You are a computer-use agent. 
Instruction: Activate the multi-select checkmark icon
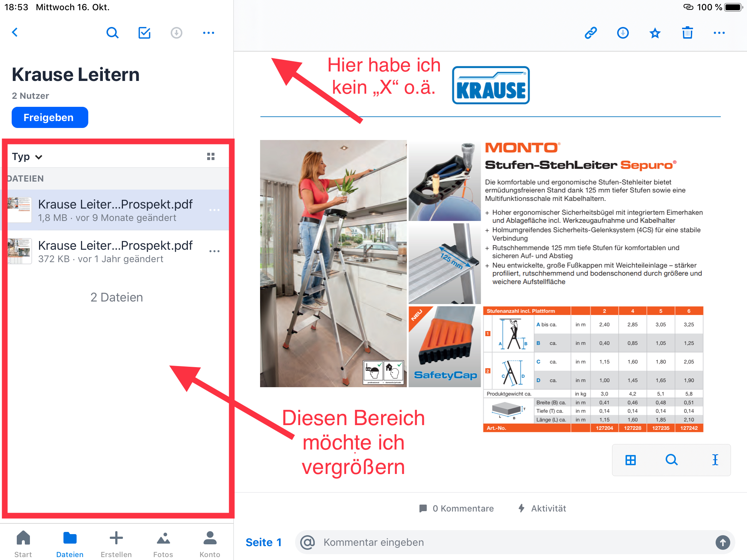click(x=144, y=33)
